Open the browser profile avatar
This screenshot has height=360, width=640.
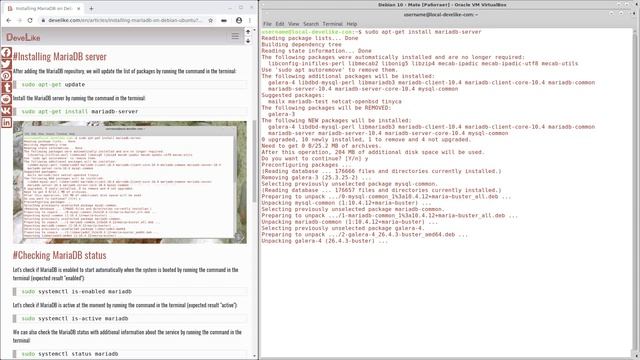(x=239, y=20)
